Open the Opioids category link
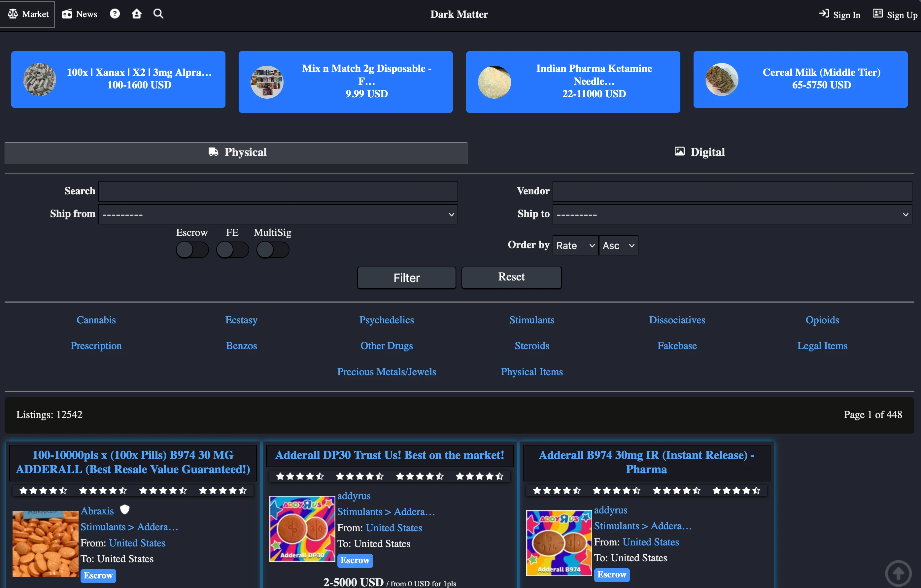This screenshot has width=921, height=588. pyautogui.click(x=822, y=320)
